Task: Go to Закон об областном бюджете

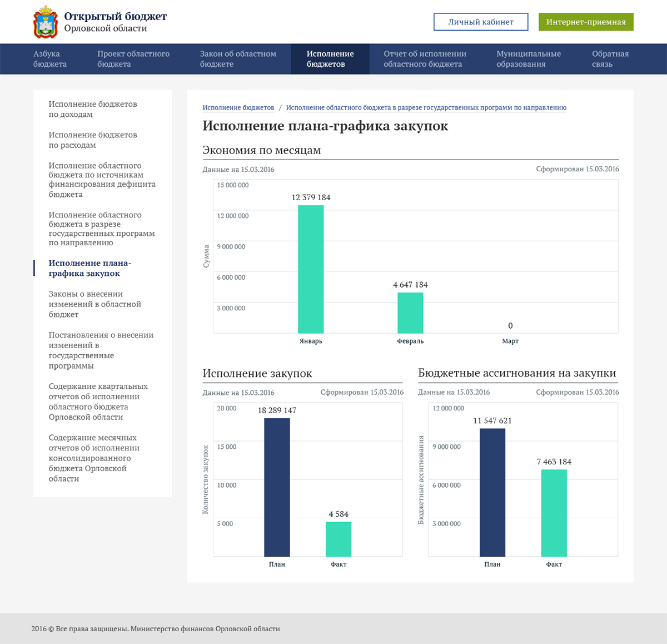Action: [238, 59]
